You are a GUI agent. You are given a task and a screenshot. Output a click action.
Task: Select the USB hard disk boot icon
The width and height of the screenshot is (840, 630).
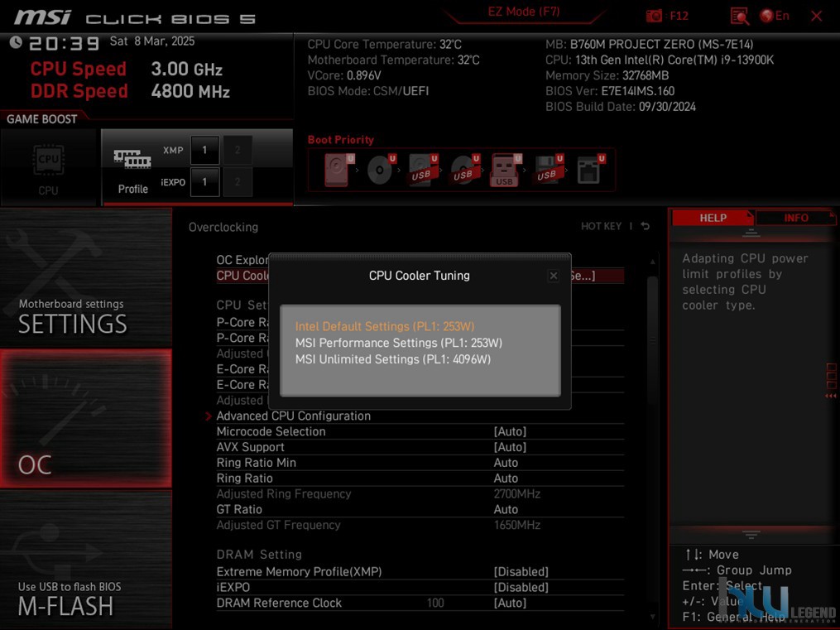(423, 169)
